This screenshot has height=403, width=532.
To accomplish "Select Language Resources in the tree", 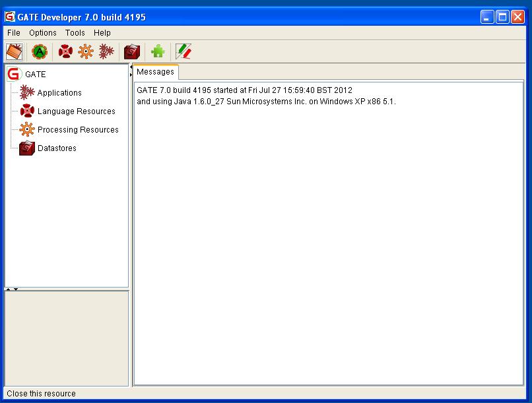I will coord(77,111).
